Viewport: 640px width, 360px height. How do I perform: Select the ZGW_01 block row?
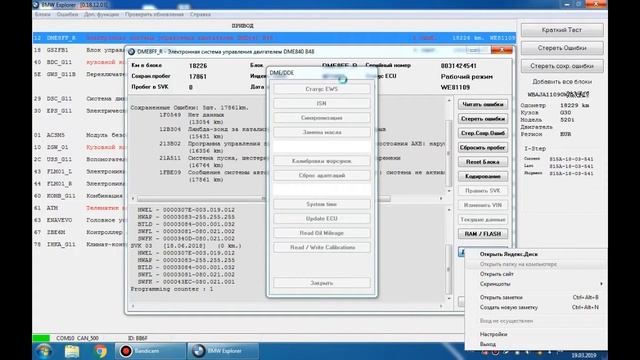[79, 147]
